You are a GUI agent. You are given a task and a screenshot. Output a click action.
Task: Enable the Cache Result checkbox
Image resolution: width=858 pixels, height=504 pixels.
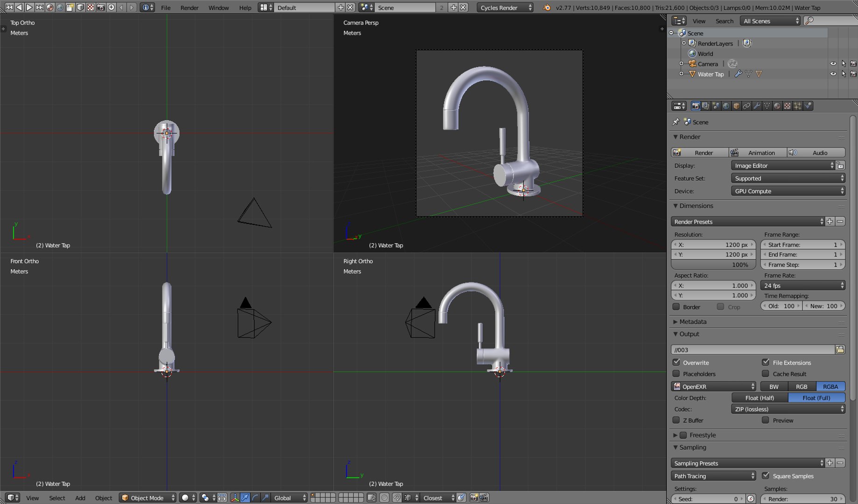(x=766, y=373)
